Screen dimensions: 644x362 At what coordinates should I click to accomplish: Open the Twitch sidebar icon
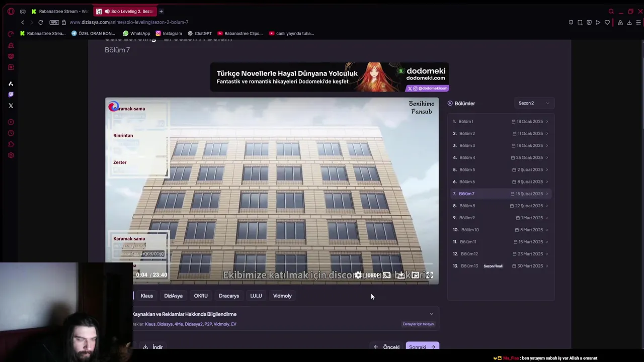pyautogui.click(x=11, y=95)
